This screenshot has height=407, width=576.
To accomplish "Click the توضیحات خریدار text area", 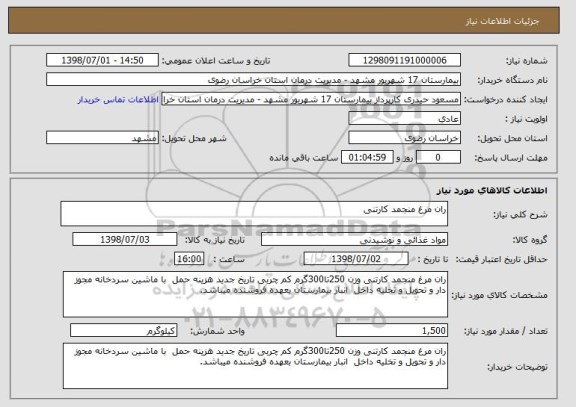I will (x=255, y=366).
